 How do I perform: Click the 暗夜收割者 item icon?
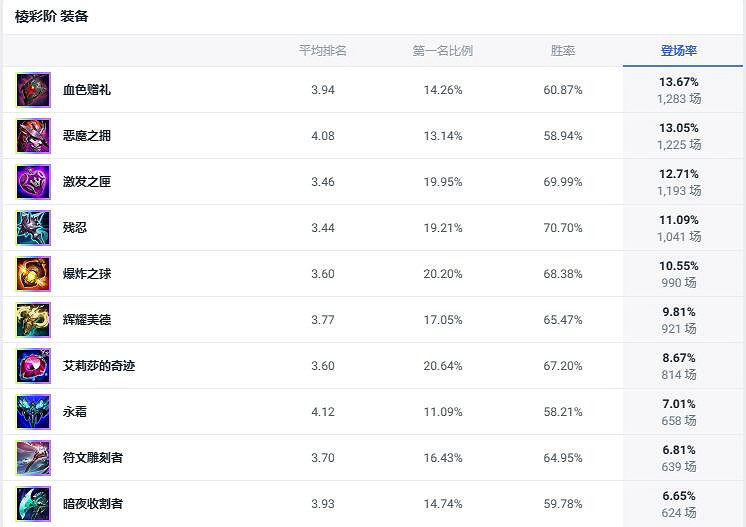click(x=33, y=503)
